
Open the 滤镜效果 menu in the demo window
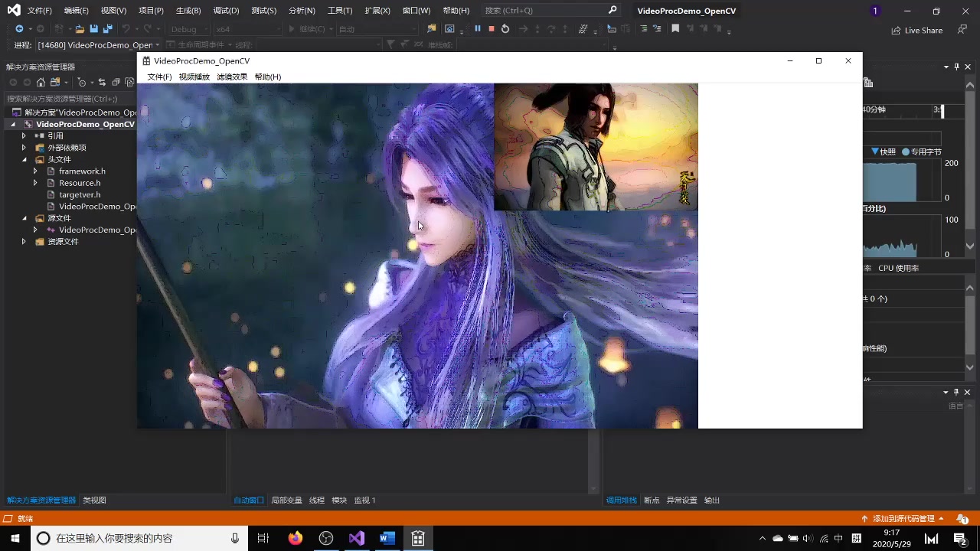232,77
